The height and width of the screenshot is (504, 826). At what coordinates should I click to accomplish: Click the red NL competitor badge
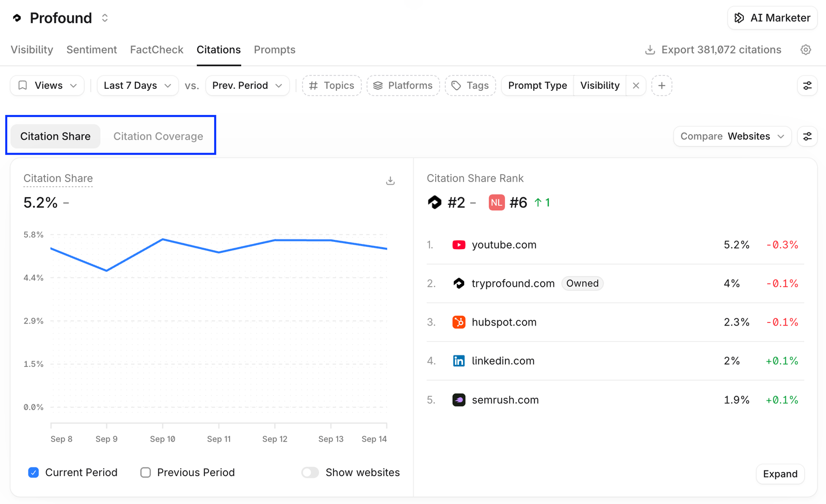[x=497, y=203]
